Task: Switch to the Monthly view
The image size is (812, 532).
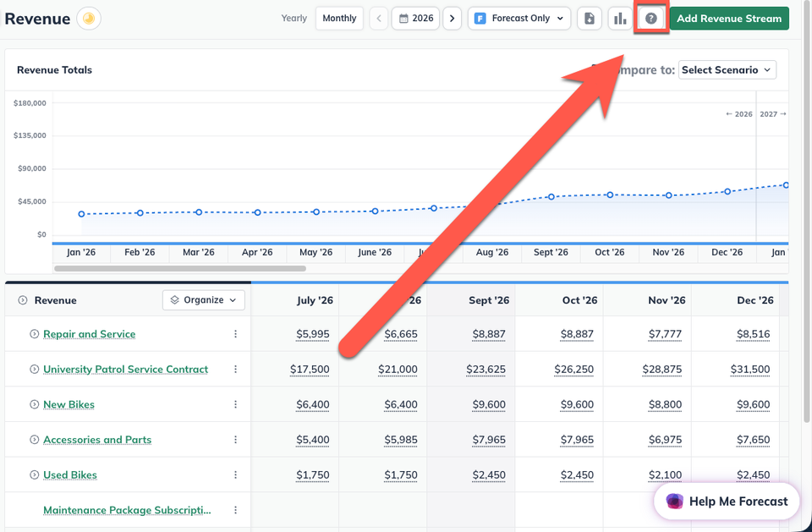Action: point(339,19)
